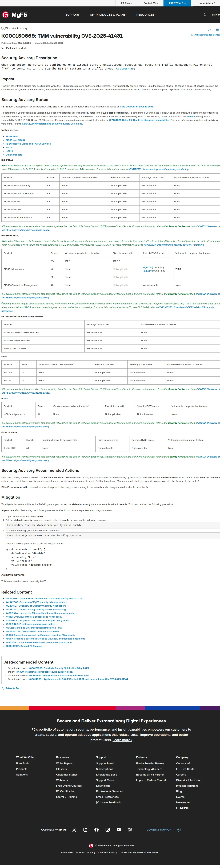Screen dimensions: 220x868
Task: Open the California Privacy footer link
Action: (107, 852)
